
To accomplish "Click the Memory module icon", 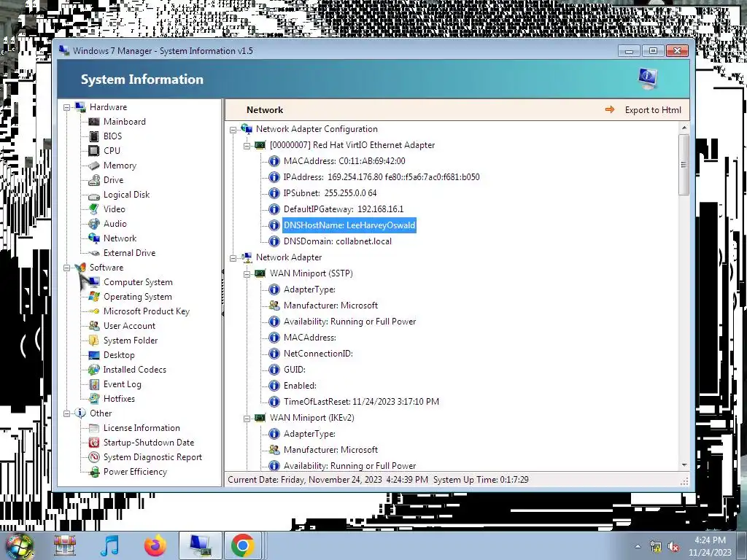I will click(94, 166).
